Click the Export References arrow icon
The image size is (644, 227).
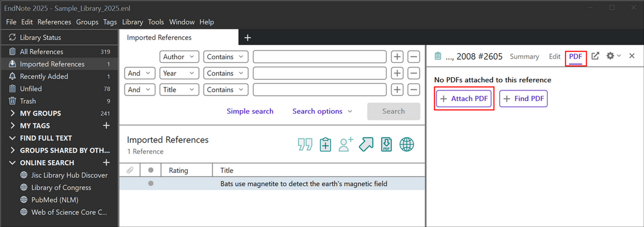367,144
